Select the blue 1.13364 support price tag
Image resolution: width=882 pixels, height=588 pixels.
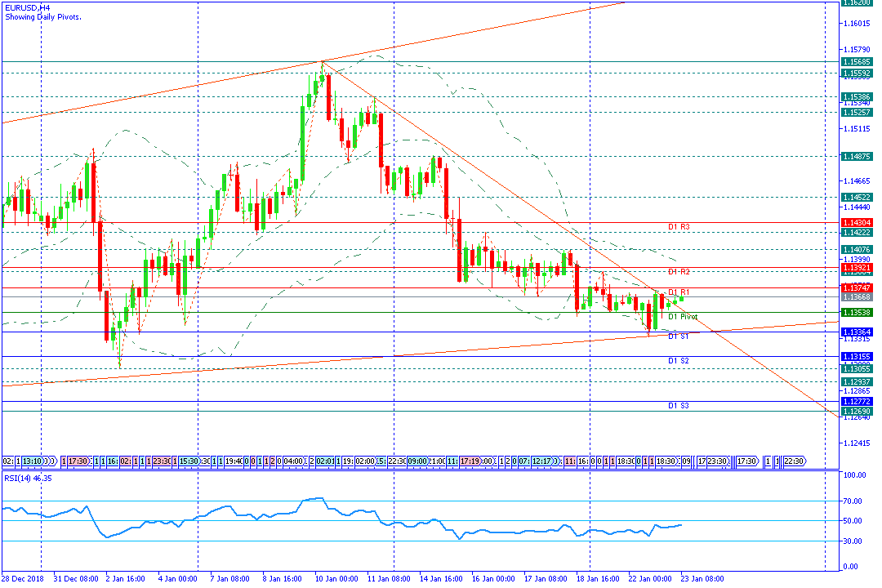click(x=856, y=332)
